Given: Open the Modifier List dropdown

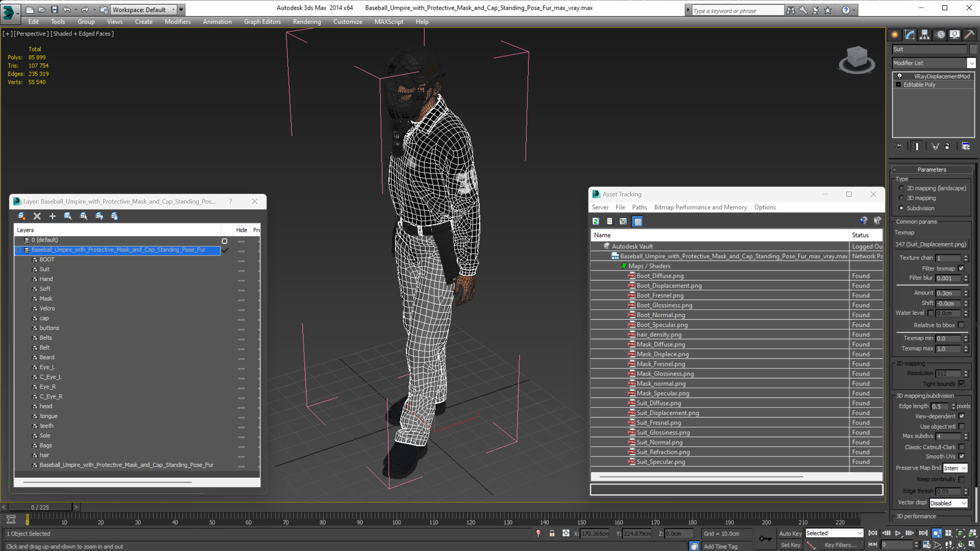Looking at the screenshot, I should [934, 63].
